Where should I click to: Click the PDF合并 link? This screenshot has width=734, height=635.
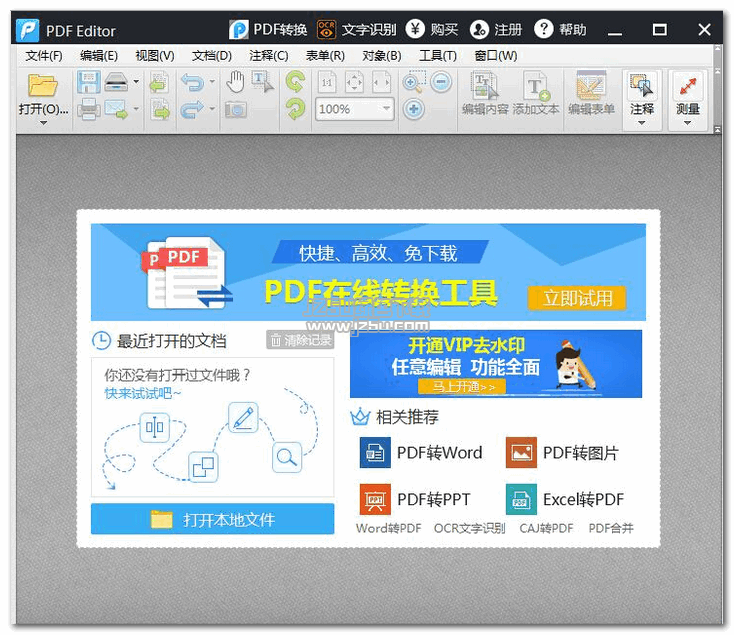click(611, 528)
